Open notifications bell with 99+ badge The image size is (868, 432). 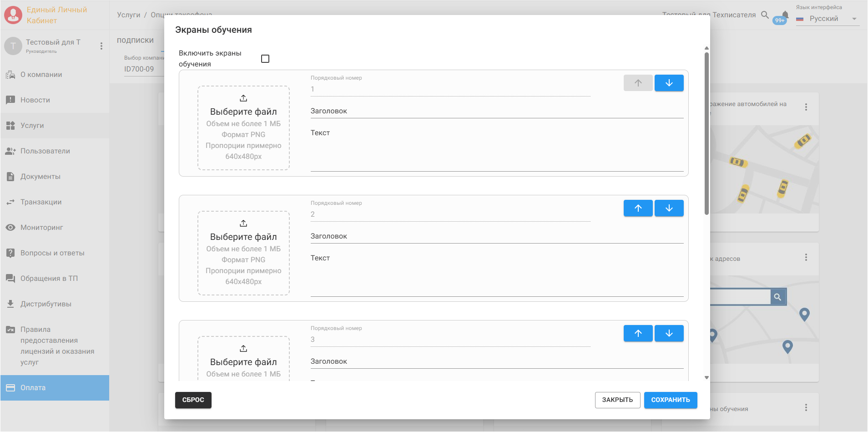tap(783, 16)
